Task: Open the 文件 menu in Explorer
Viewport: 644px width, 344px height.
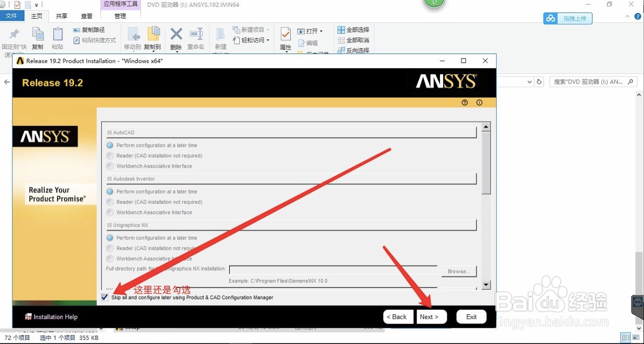Action: coord(11,16)
